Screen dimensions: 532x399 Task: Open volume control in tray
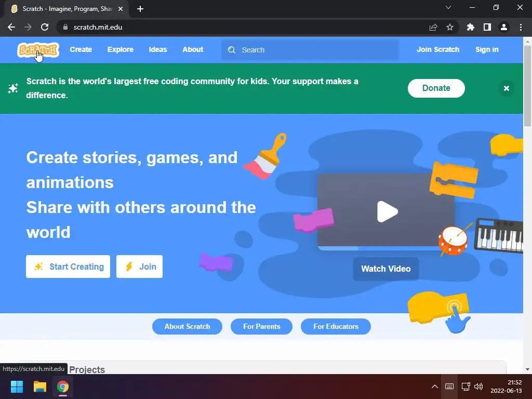click(478, 387)
